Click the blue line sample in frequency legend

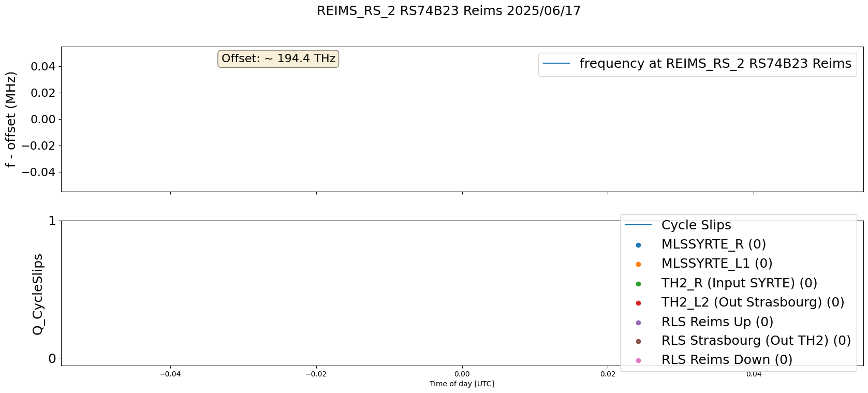point(556,63)
